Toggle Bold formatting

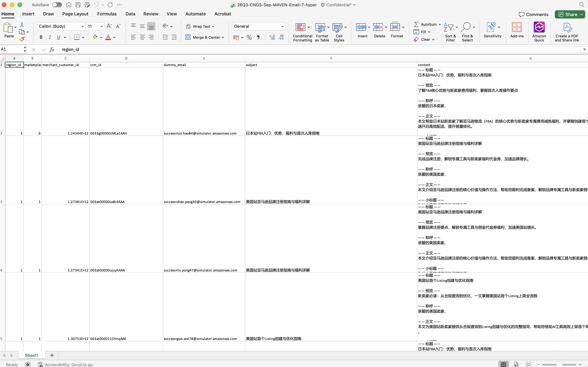point(41,37)
